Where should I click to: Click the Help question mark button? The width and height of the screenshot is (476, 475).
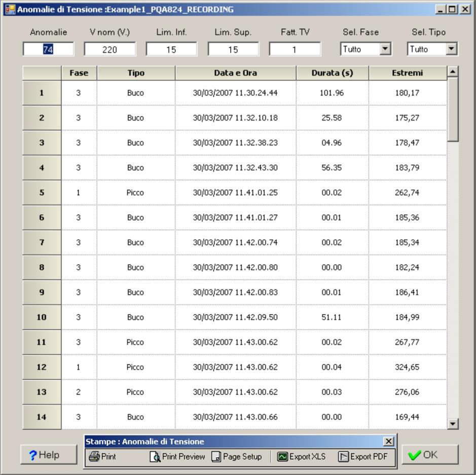pos(44,455)
